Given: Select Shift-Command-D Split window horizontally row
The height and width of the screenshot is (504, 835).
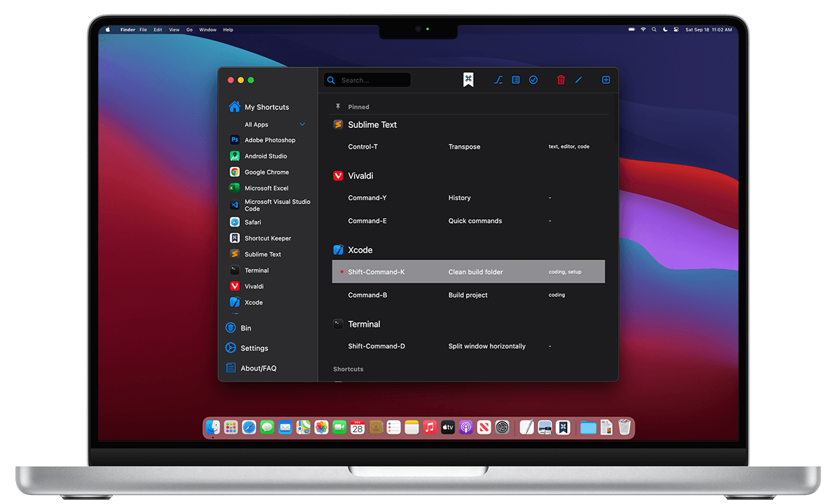Looking at the screenshot, I should click(468, 346).
